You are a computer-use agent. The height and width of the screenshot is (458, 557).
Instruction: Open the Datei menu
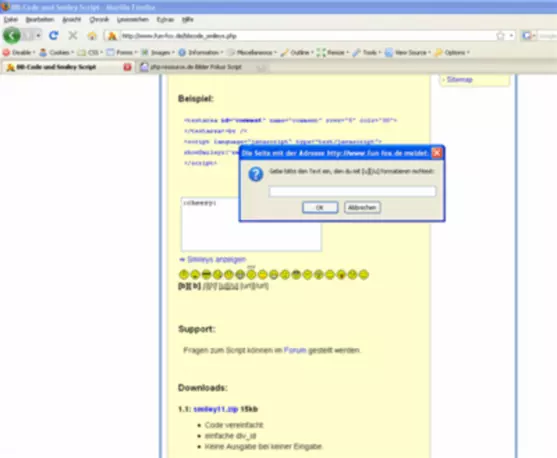[x=11, y=20]
